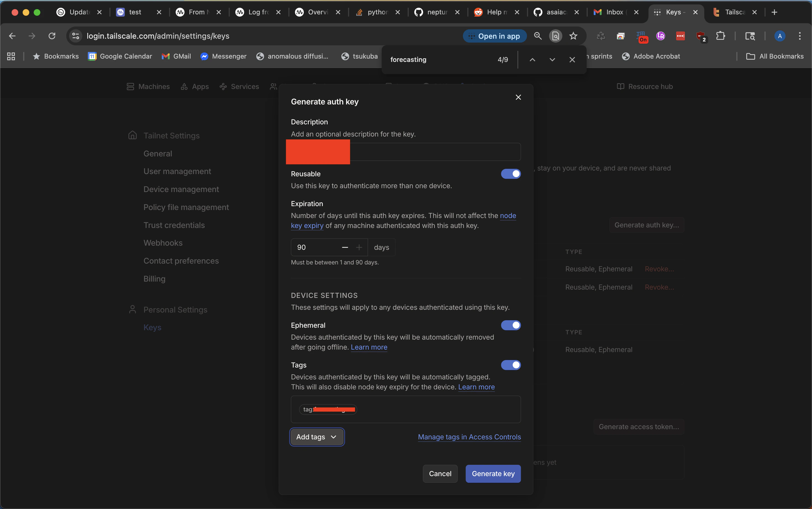The height and width of the screenshot is (509, 812).
Task: Open the Bookmarks star folder in bookmarks bar
Action: (56, 56)
